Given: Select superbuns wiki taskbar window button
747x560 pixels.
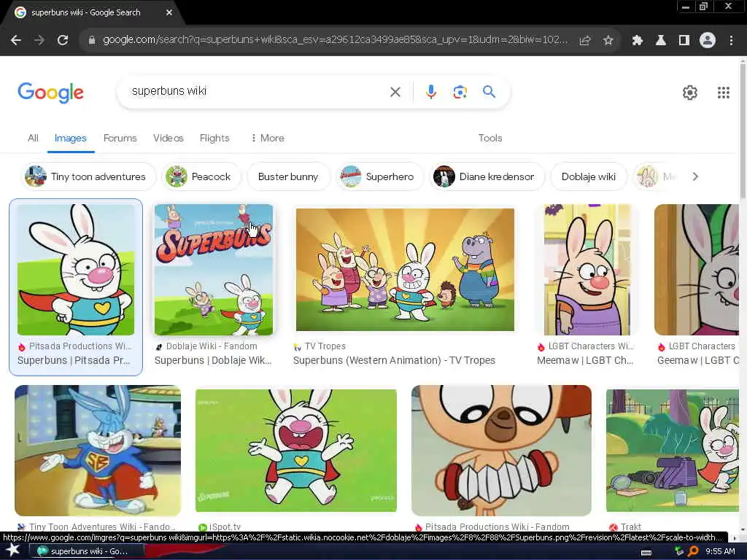Looking at the screenshot, I should click(86, 551).
